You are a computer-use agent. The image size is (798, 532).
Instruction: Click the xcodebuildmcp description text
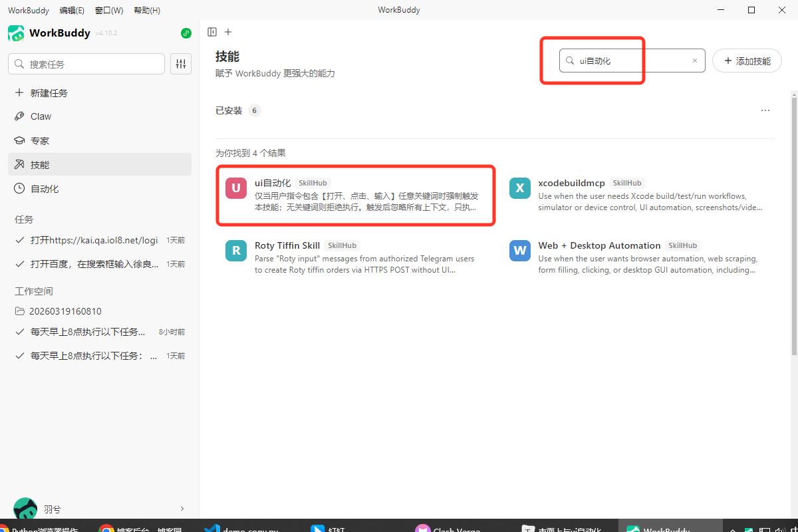coord(650,201)
